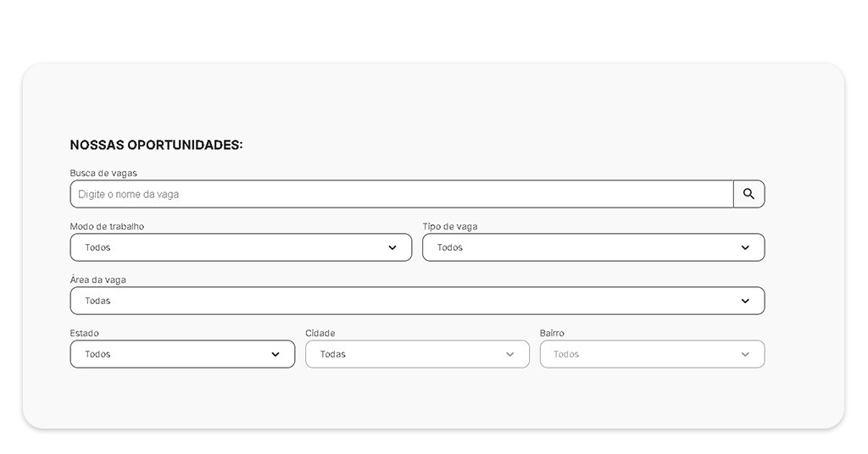Click the 'Modo de trabalho' label text
868x454 pixels.
click(x=107, y=226)
